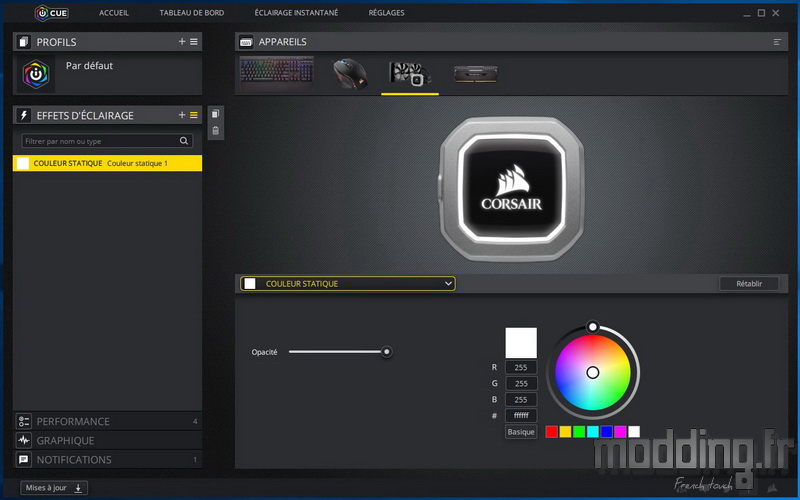Click the APPAREILS keyboard icon
This screenshot has height=500, width=800.
246,42
